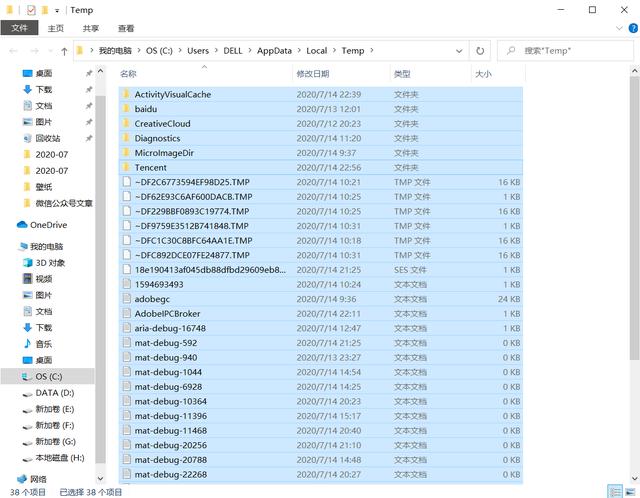Screen dimensions: 640x498
Task: Go forward with the forward arrow
Action: point(34,51)
